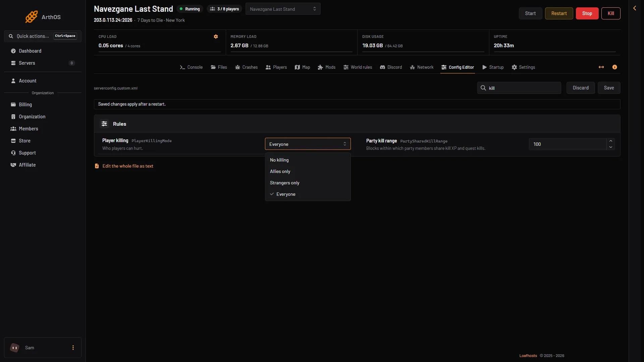
Task: Click the Rules section sliders icon
Action: click(x=104, y=124)
